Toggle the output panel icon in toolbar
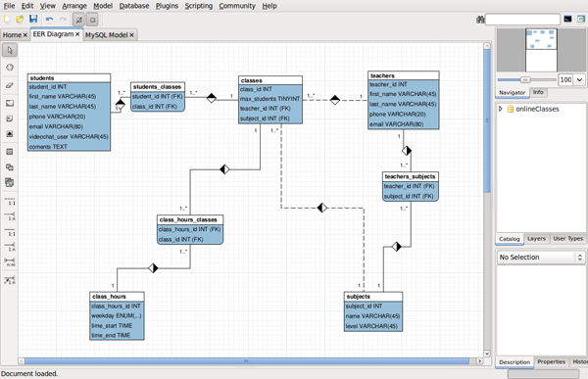The height and width of the screenshot is (379, 588). [567, 20]
